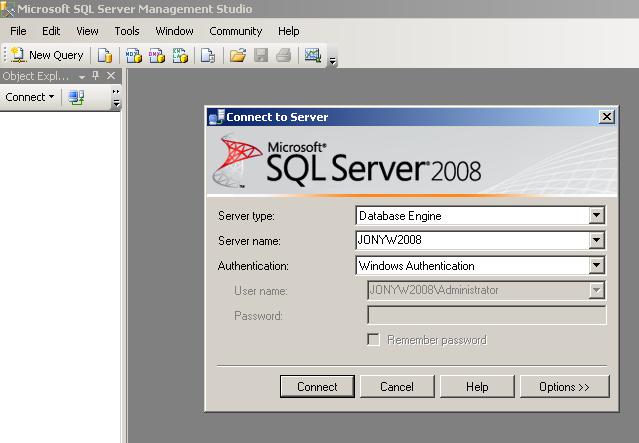Open Analysis Services DMX Query icon

tap(156, 55)
